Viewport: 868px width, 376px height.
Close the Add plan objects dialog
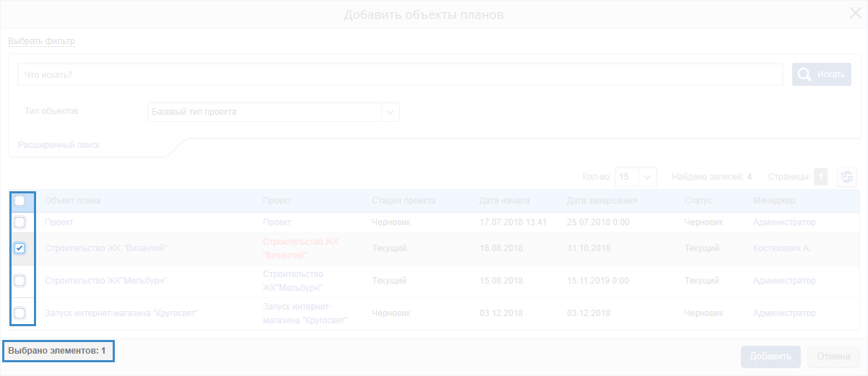tap(856, 14)
